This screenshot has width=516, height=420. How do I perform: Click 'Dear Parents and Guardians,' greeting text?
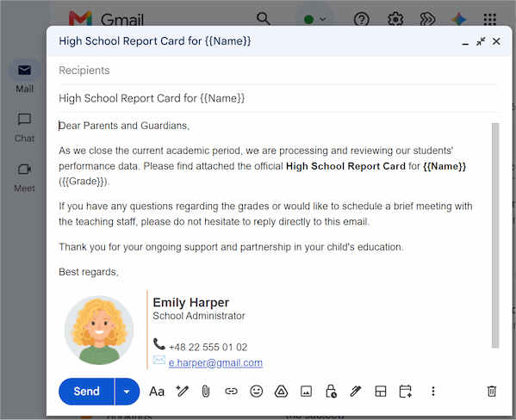tap(124, 126)
